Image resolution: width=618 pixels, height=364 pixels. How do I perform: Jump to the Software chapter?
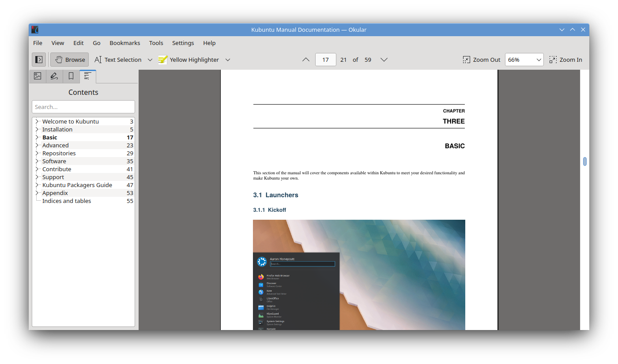(54, 161)
